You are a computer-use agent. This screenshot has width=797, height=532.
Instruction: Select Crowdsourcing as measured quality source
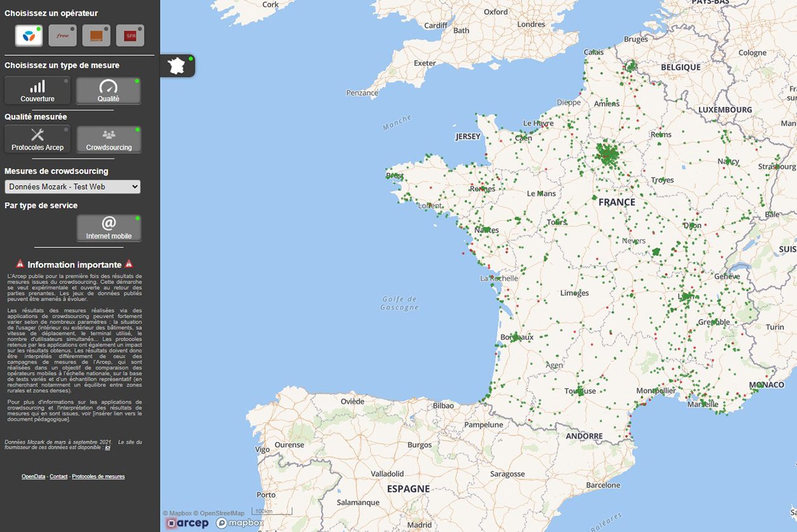coord(109,139)
